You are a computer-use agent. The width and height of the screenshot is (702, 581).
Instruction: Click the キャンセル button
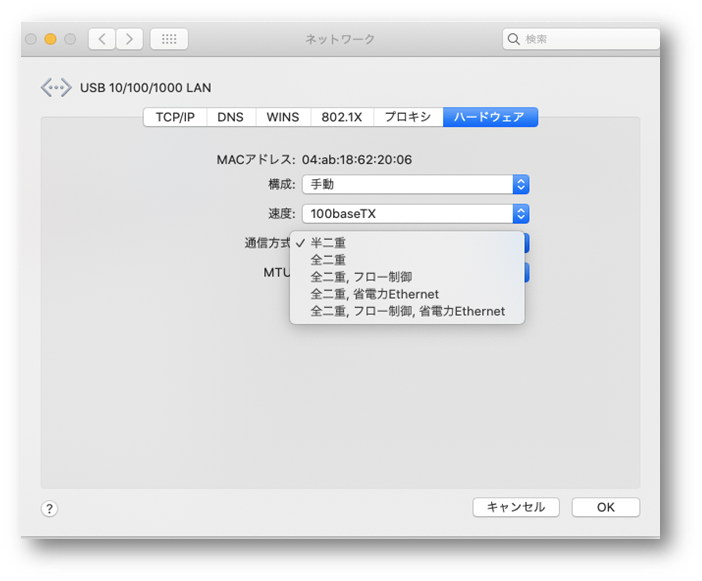516,507
